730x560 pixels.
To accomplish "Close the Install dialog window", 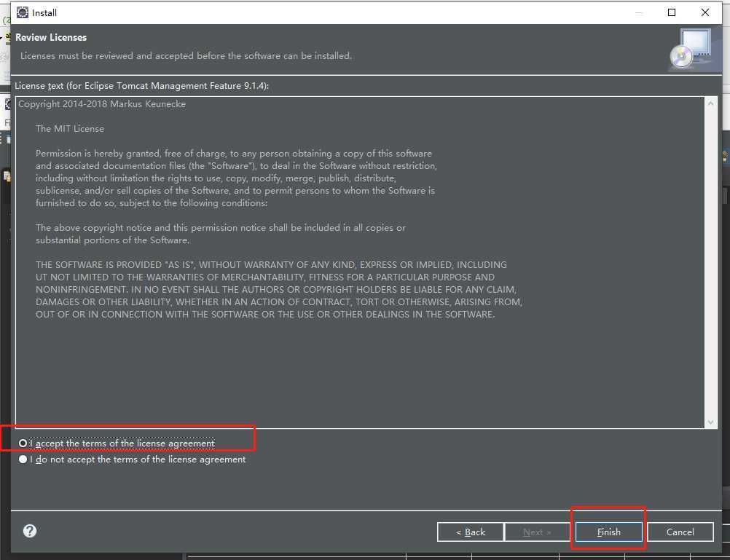I will click(x=705, y=12).
